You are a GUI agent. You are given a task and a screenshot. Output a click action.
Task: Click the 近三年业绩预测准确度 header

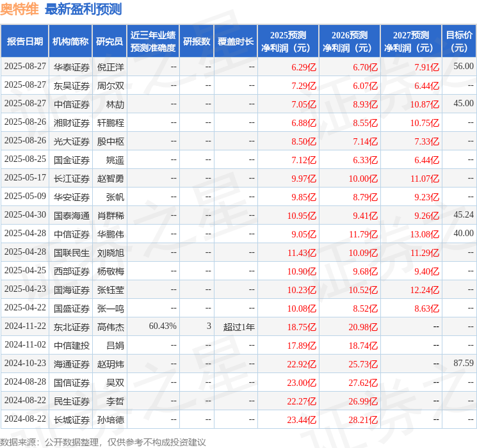point(153,42)
